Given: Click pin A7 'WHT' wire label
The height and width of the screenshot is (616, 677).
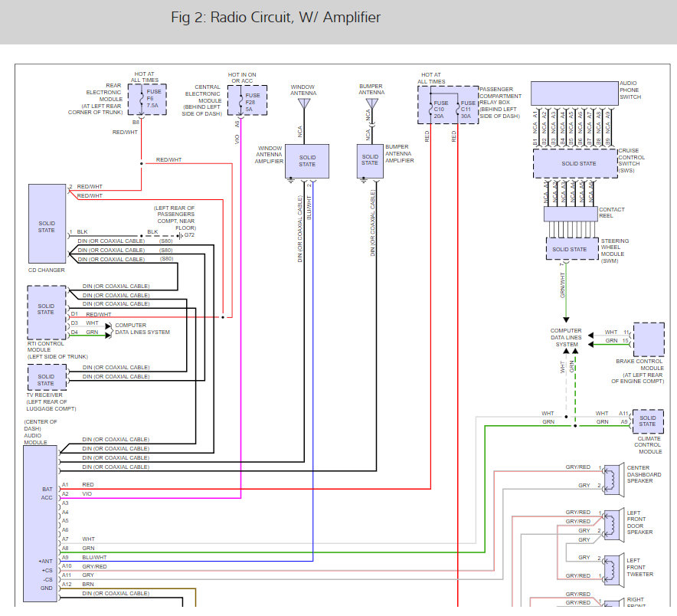Looking at the screenshot, I should pyautogui.click(x=88, y=539).
